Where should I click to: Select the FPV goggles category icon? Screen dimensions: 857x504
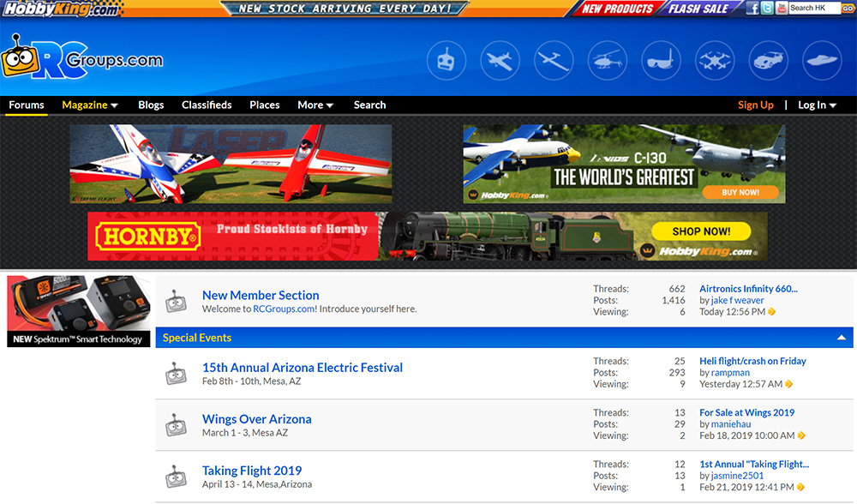click(661, 61)
